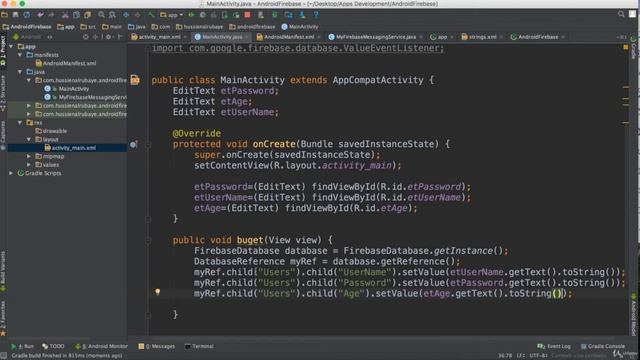Toggle the Favorites side tab
640x360 pixels.
click(3, 318)
